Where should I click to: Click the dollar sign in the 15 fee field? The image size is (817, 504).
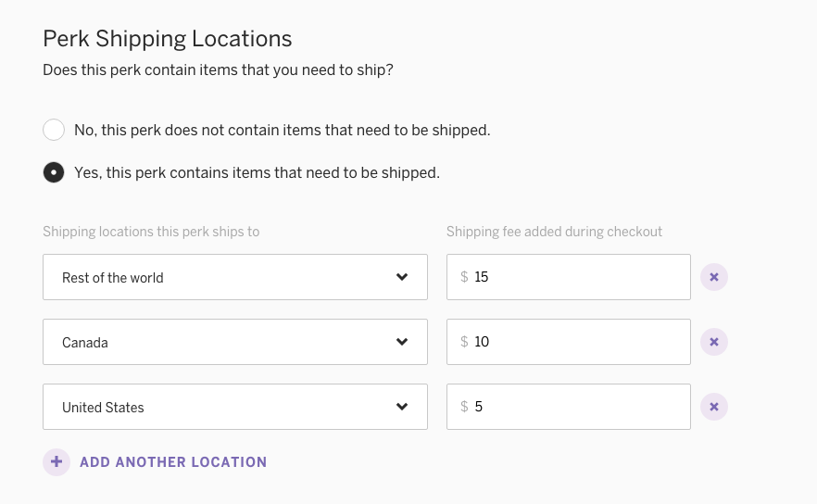tap(464, 277)
